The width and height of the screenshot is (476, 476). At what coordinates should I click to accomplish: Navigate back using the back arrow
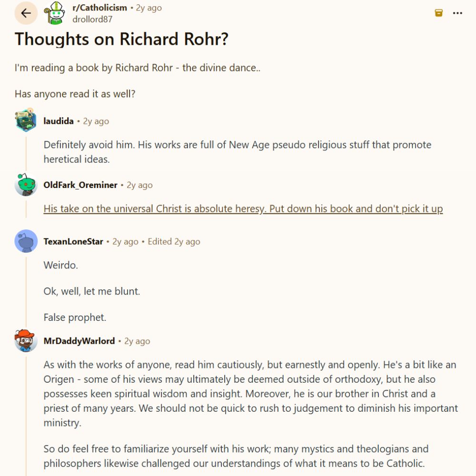[x=27, y=13]
